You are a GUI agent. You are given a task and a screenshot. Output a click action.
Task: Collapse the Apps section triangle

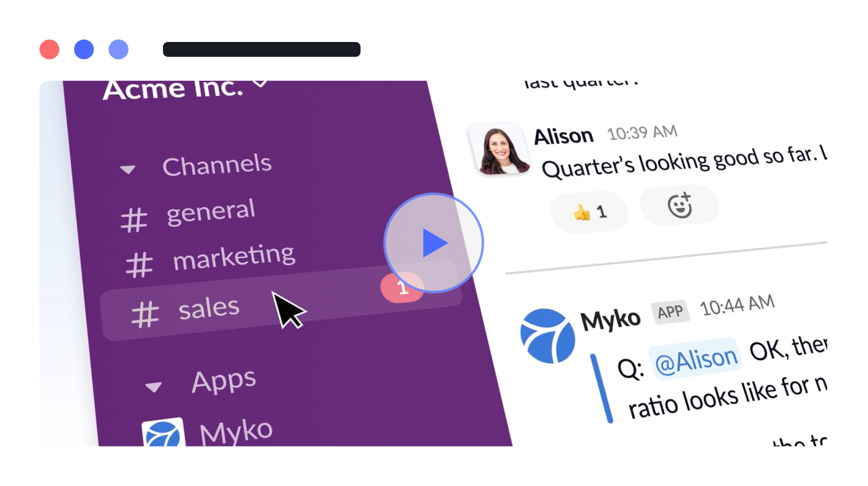(x=153, y=387)
